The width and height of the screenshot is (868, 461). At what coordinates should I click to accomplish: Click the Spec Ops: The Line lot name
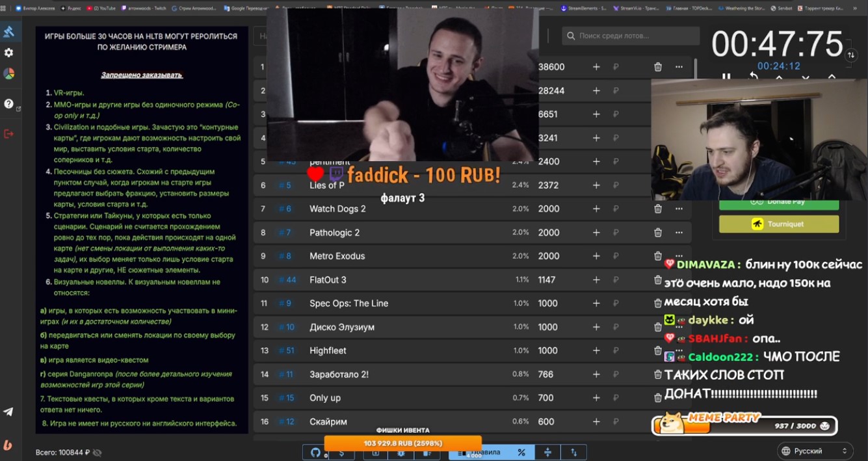[x=349, y=303]
